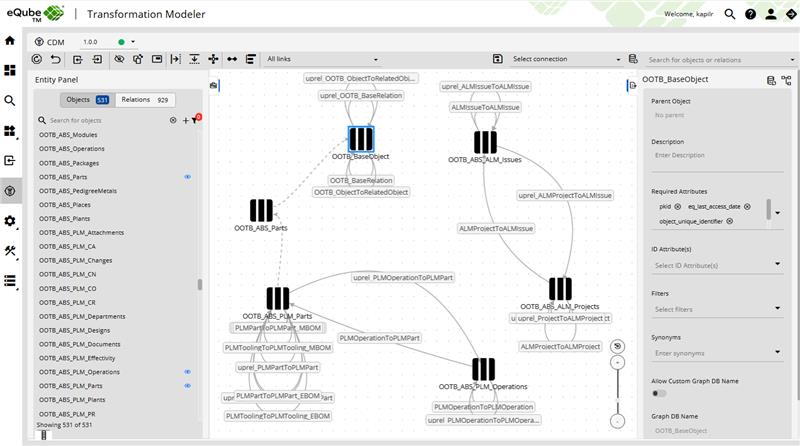Open the Home icon in left sidebar
The height and width of the screenshot is (446, 800).
pos(10,41)
